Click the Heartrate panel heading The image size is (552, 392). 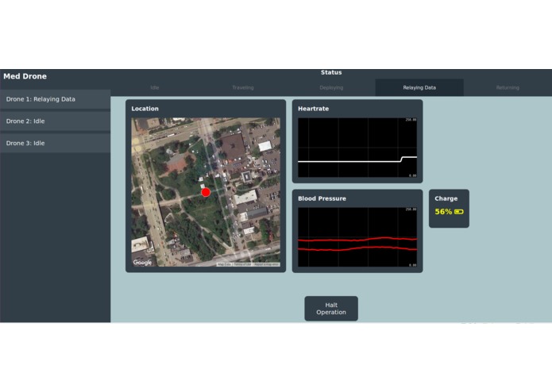coord(313,109)
